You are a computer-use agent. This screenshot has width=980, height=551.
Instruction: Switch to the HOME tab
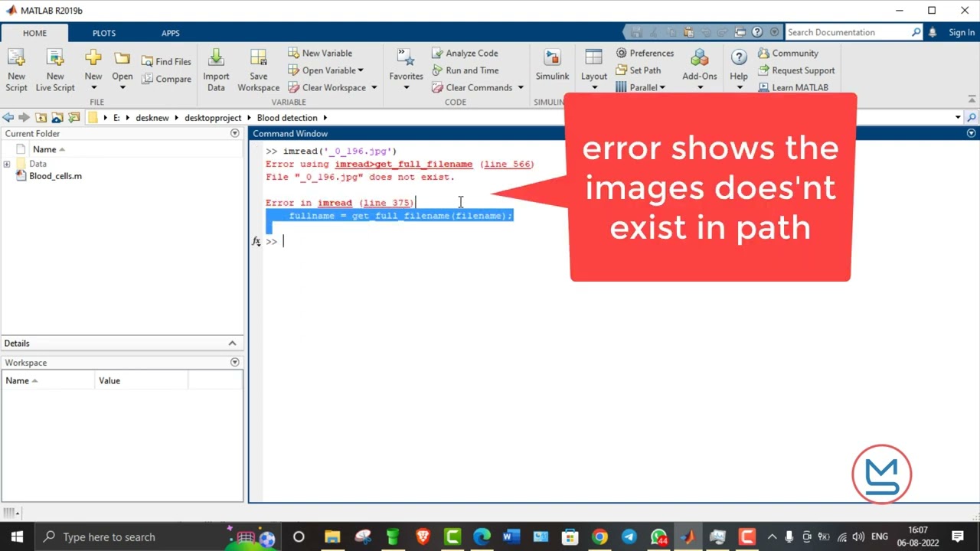[34, 33]
